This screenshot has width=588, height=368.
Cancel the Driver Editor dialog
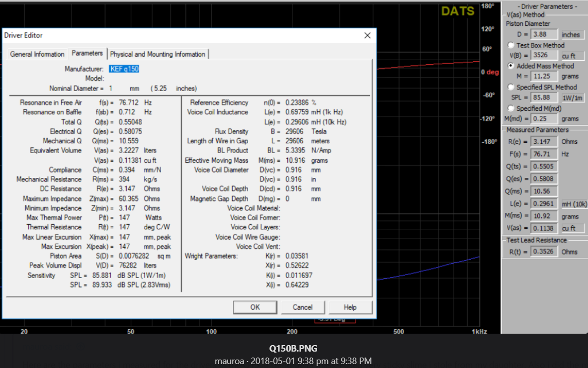pos(302,307)
